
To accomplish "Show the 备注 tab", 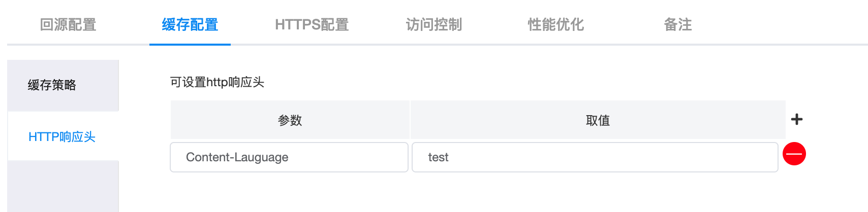I will [x=678, y=24].
